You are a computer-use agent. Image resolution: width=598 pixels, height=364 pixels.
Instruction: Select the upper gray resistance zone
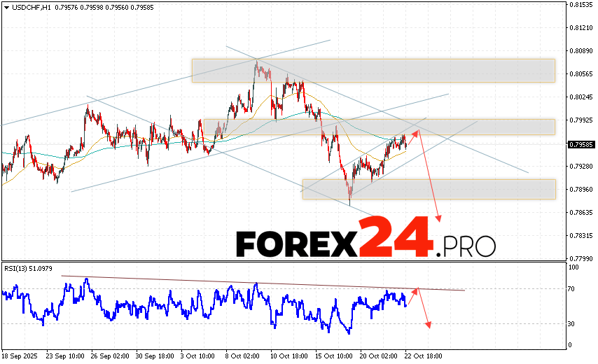373,70
